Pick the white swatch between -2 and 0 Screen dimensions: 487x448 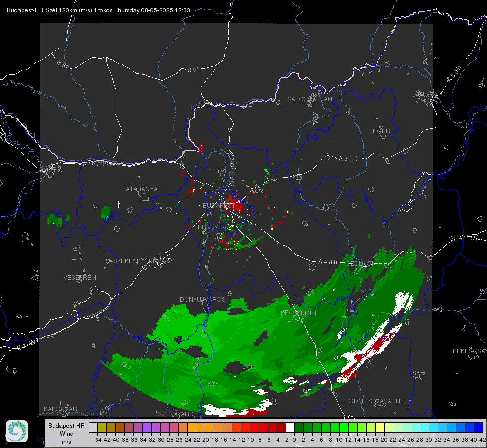[290, 428]
